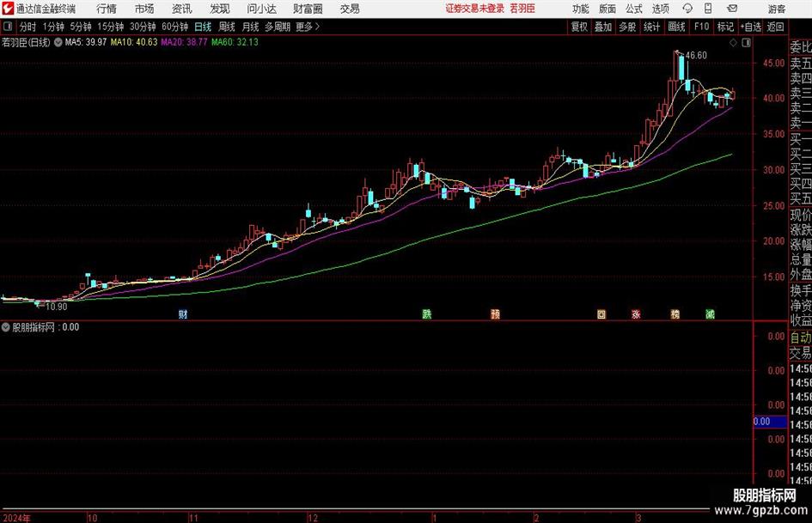Click the 榜 event marker on chart
The height and width of the screenshot is (523, 812).
pos(675,314)
